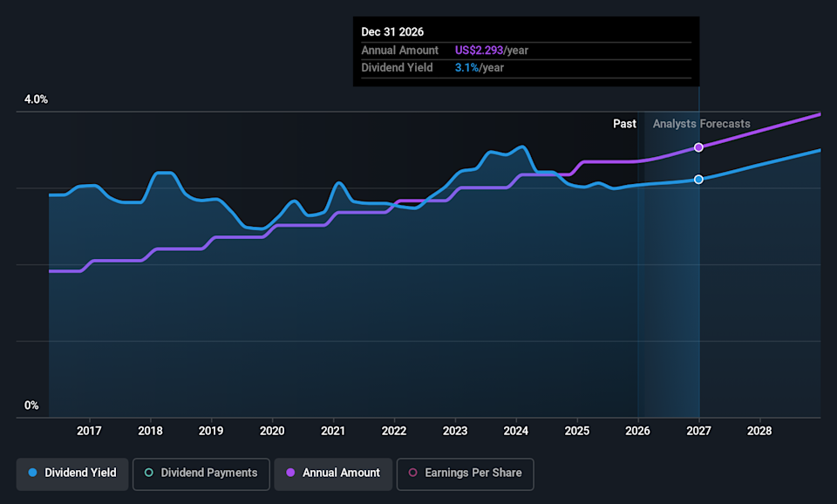Click the 2020 year label on the timeline

pos(272,431)
